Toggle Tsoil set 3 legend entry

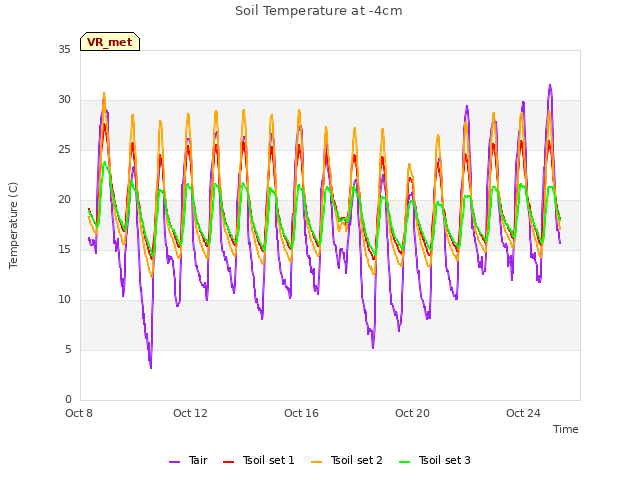[x=435, y=460]
